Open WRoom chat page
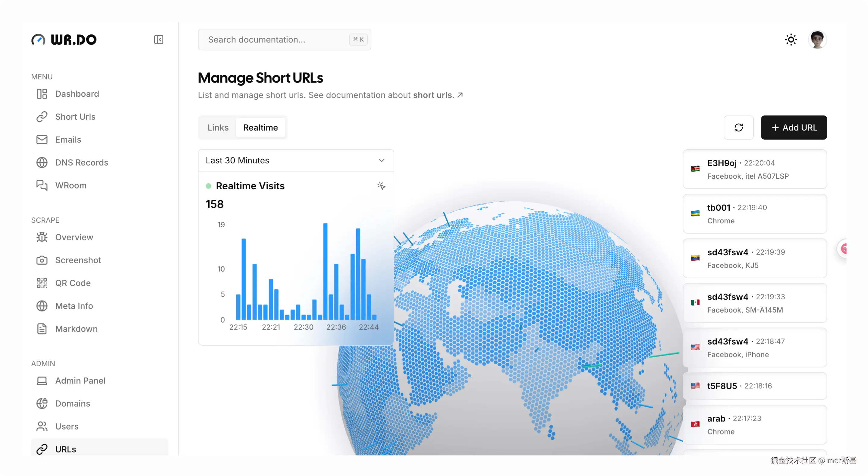 [71, 185]
